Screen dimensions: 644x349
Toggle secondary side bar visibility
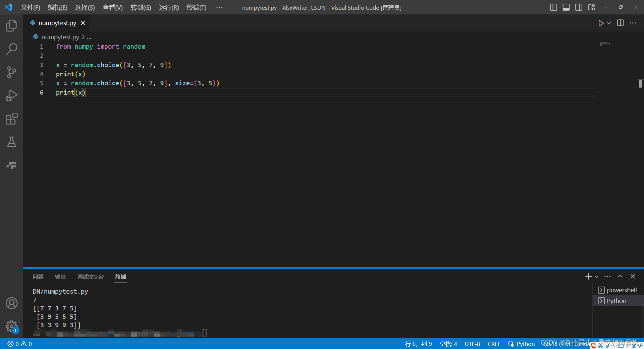pyautogui.click(x=579, y=7)
